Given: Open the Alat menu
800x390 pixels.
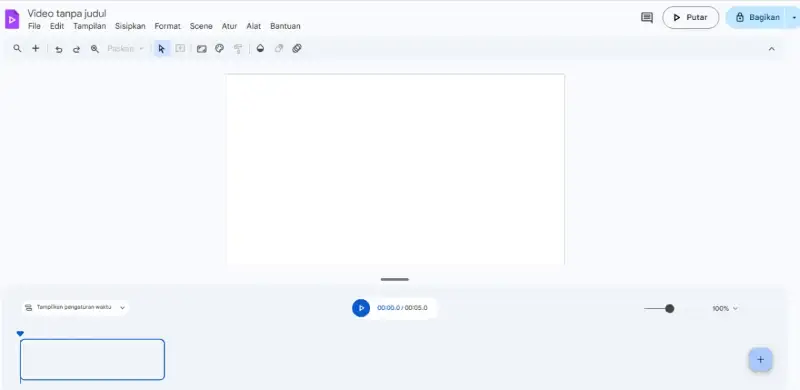Looking at the screenshot, I should (254, 26).
